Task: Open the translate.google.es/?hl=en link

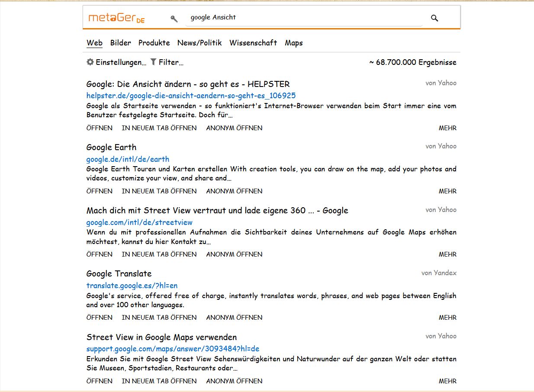Action: (132, 286)
